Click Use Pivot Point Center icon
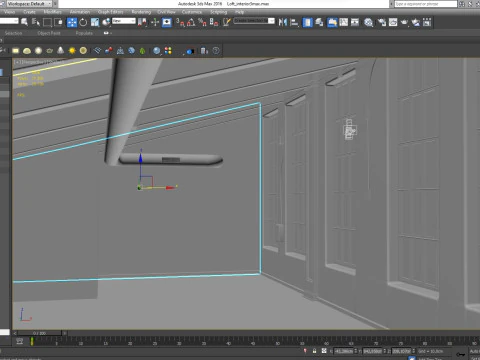The height and width of the screenshot is (360, 480). point(142,22)
